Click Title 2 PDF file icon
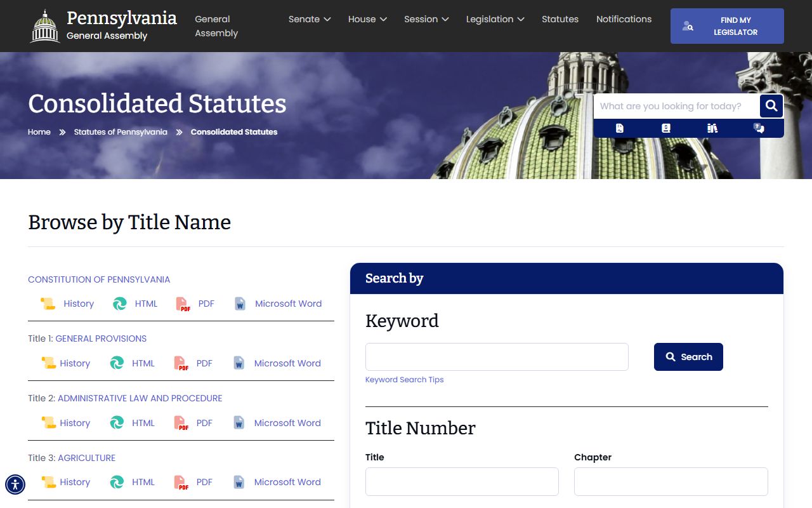Screen dimensions: 812x508 tap(181, 423)
